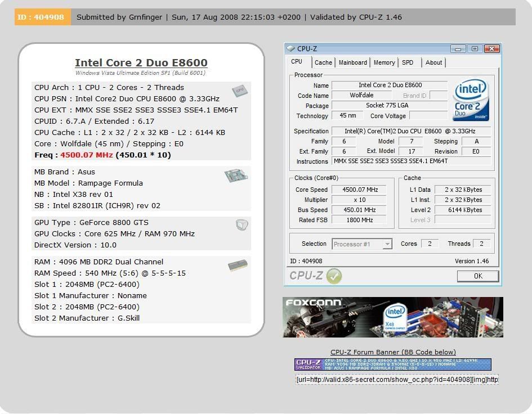532x414 pixels.
Task: Open the Cache tab
Action: point(323,62)
